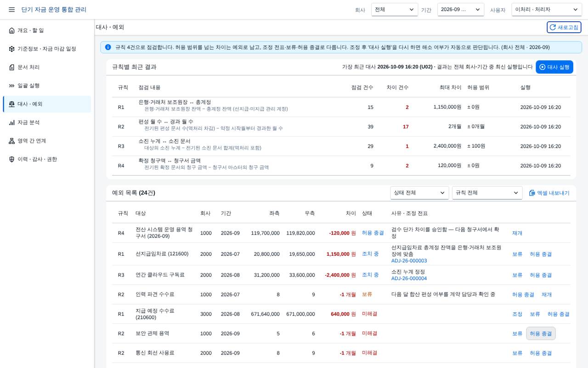588x368 pixels.
Task: Click the 미해결 status for 지급 예정 수수료
Action: (x=370, y=314)
